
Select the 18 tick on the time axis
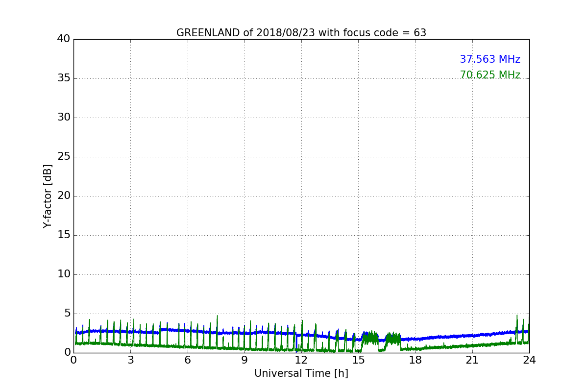click(x=415, y=360)
